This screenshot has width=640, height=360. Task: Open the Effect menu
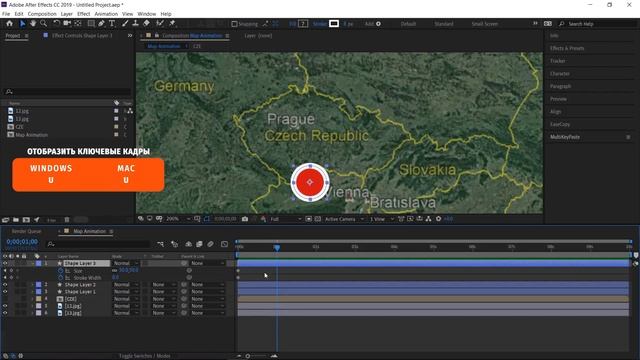click(83, 14)
